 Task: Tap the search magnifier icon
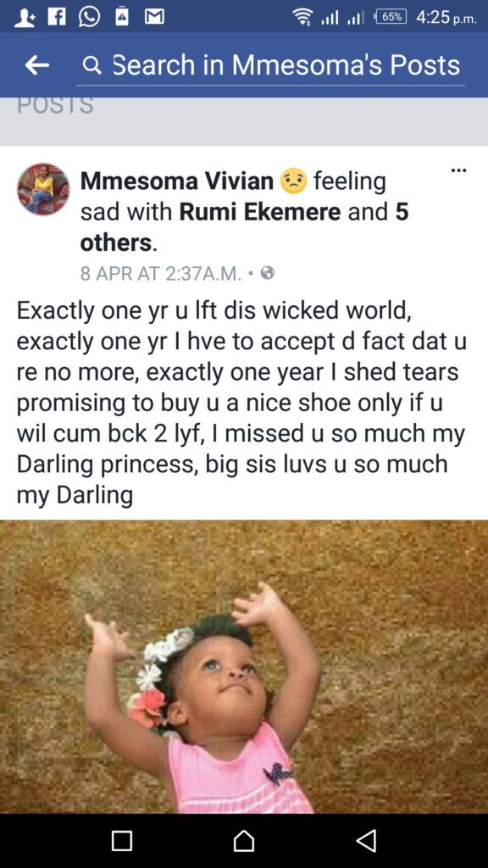coord(91,66)
